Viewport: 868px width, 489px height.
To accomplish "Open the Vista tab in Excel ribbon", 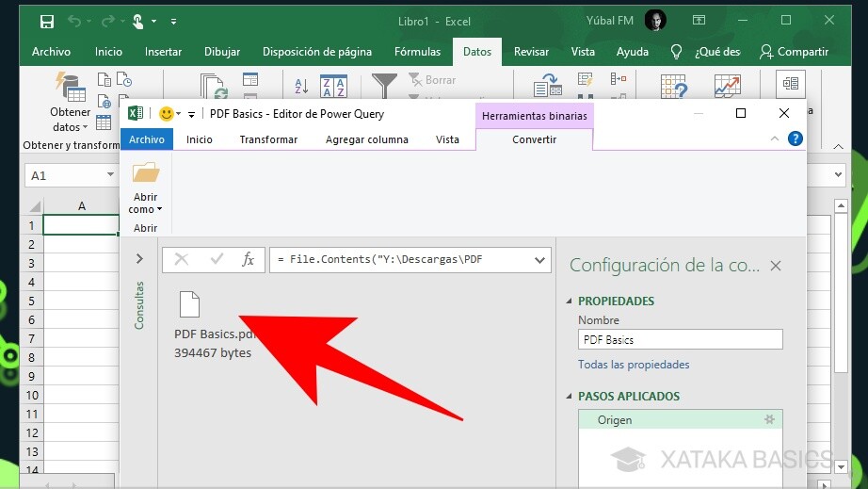I will 583,52.
